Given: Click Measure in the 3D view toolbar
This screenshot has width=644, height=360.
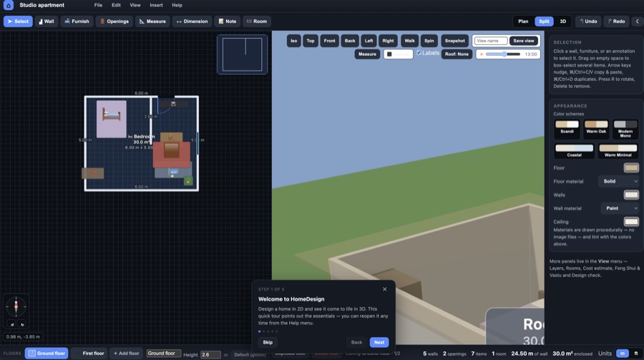Looking at the screenshot, I should [x=367, y=54].
